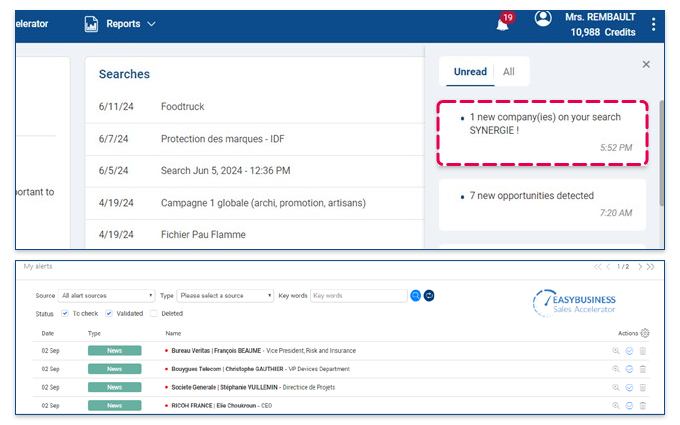Toggle the To check status checkbox
Image resolution: width=680 pixels, height=425 pixels.
click(x=66, y=313)
